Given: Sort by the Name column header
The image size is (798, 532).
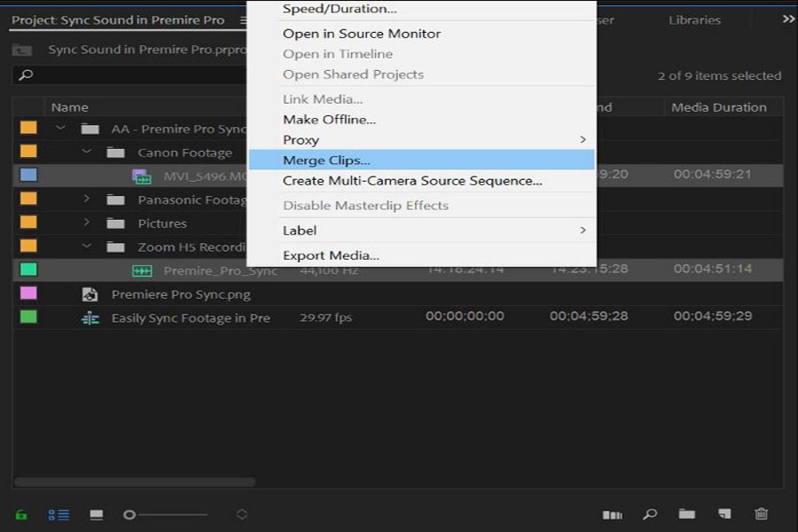Looking at the screenshot, I should coord(70,107).
